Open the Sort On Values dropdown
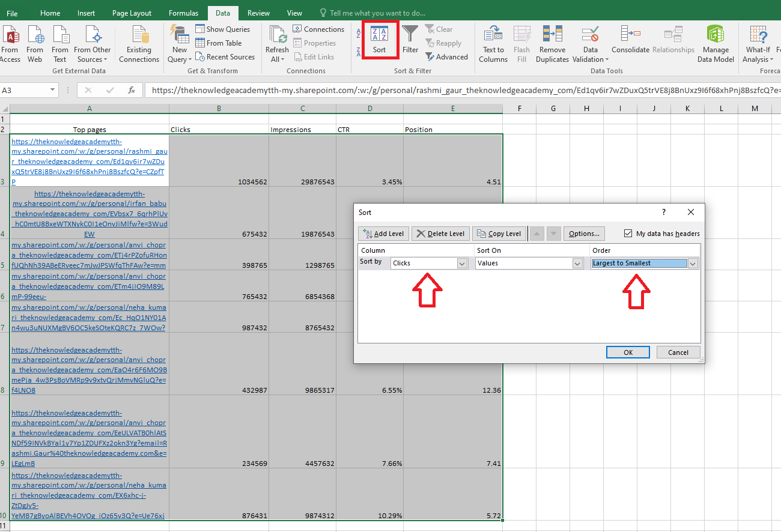781x532 pixels. pyautogui.click(x=577, y=263)
